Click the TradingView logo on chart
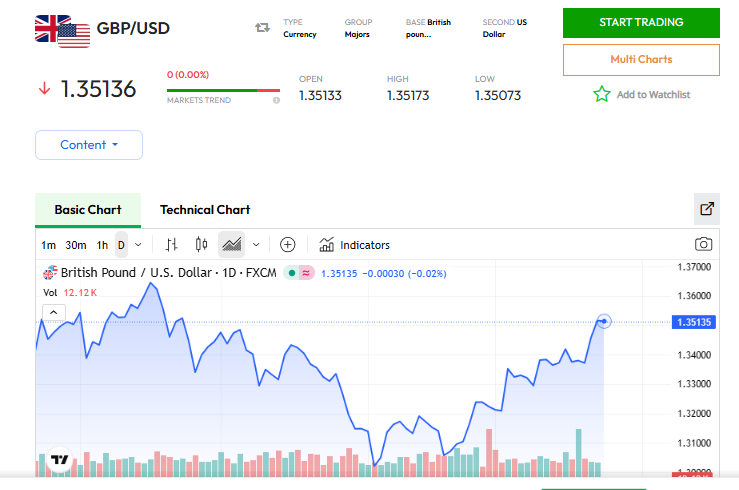The image size is (739, 490). click(59, 460)
